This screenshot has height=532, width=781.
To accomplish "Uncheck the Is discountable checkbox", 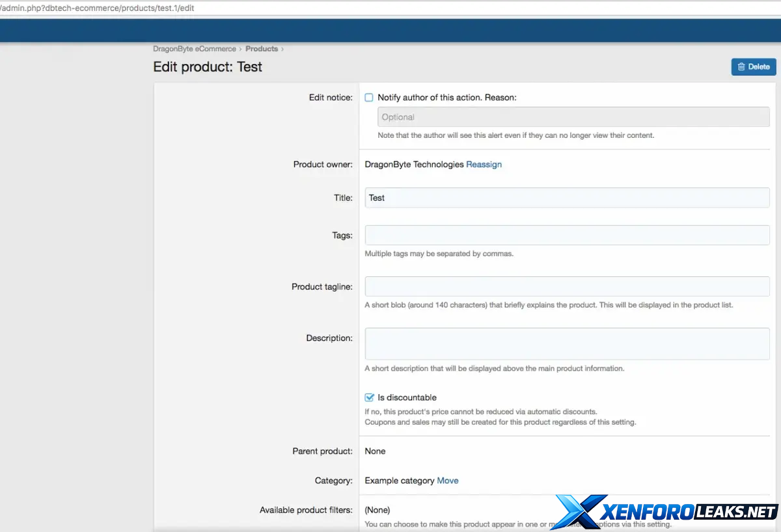I will [x=369, y=397].
